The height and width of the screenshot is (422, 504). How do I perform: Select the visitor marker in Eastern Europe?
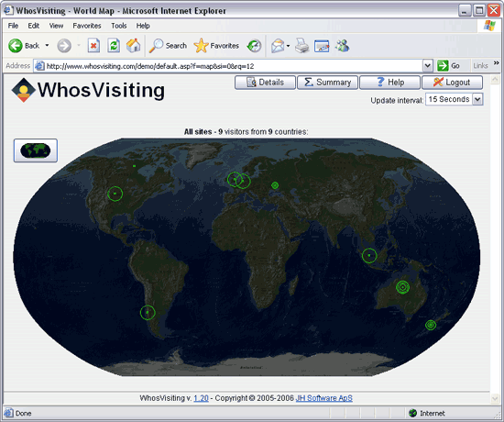[275, 185]
